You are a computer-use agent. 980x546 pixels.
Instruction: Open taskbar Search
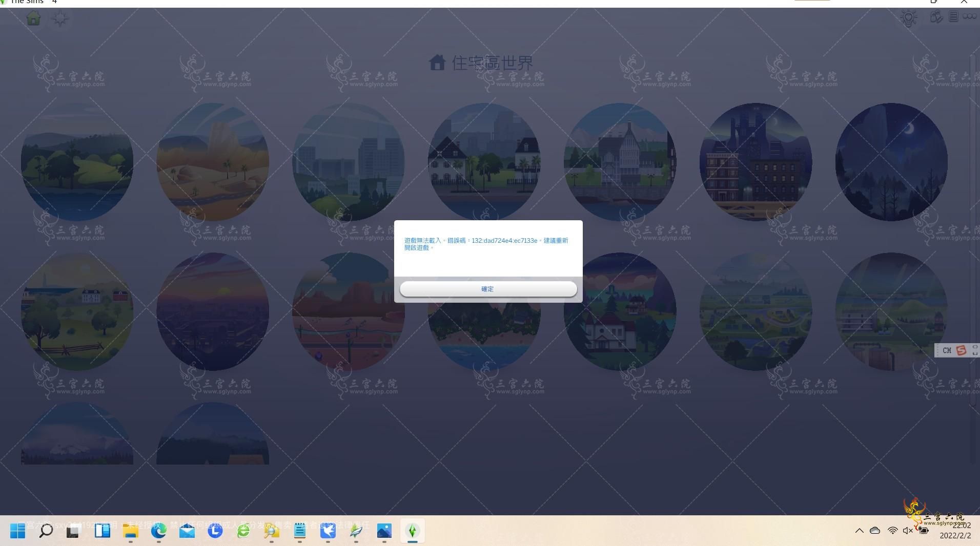coord(46,531)
